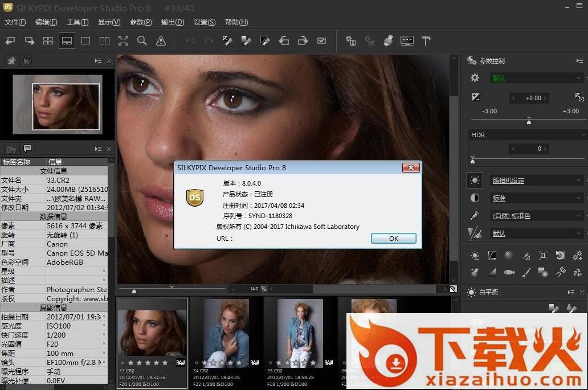Expand the HDR dropdown
The width and height of the screenshot is (588, 390).
(x=527, y=135)
